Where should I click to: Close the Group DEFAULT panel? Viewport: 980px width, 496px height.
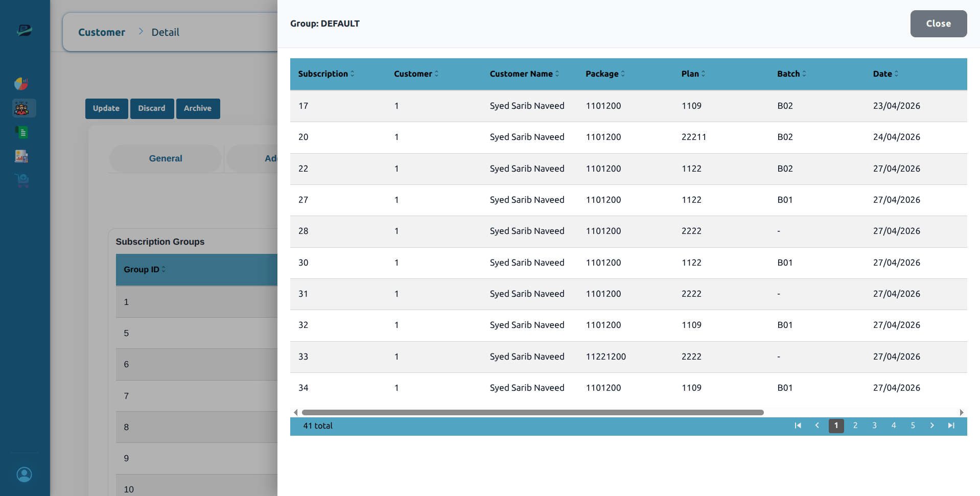click(x=939, y=23)
